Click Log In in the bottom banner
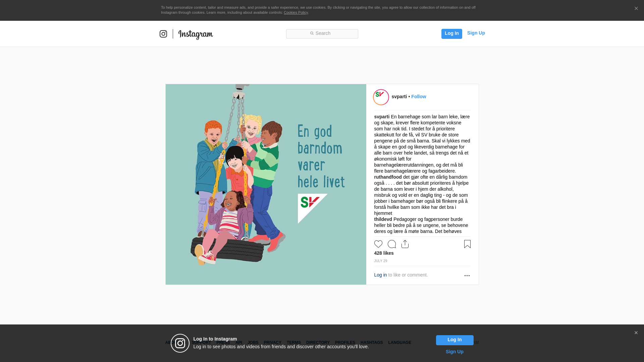Image resolution: width=644 pixels, height=362 pixels. [454, 340]
